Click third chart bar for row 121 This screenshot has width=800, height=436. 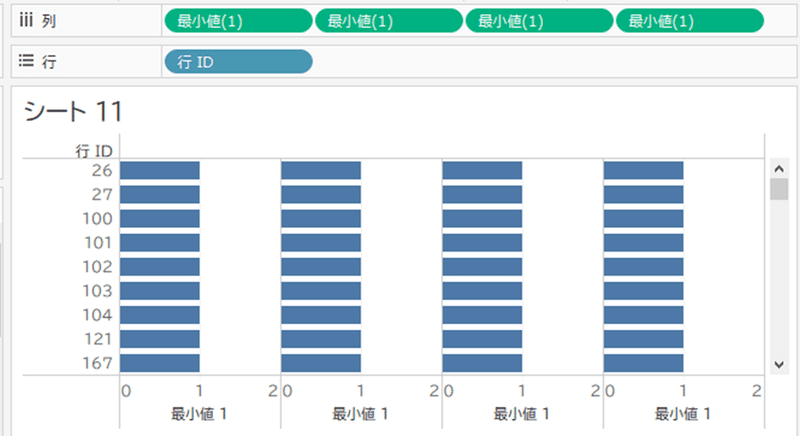tap(482, 339)
